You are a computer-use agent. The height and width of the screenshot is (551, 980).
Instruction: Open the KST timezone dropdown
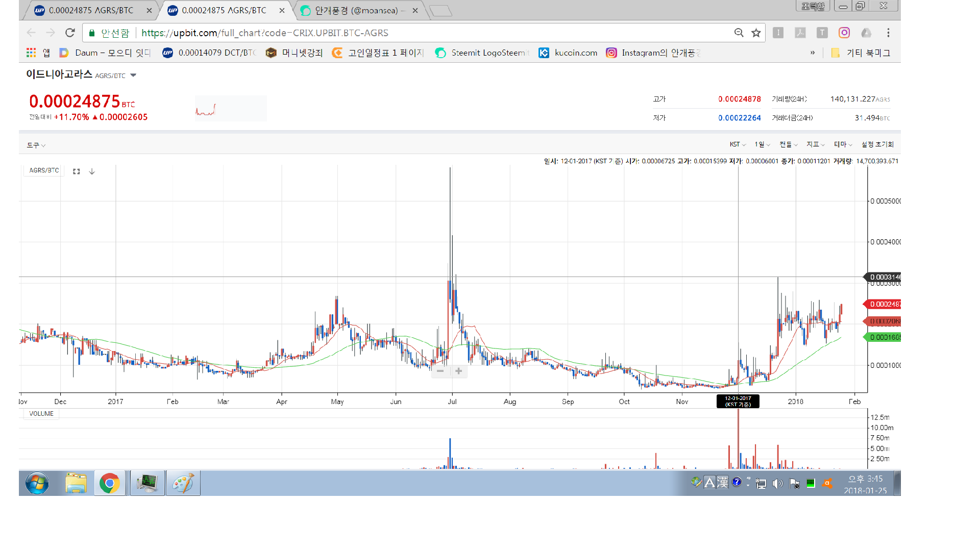coord(738,144)
